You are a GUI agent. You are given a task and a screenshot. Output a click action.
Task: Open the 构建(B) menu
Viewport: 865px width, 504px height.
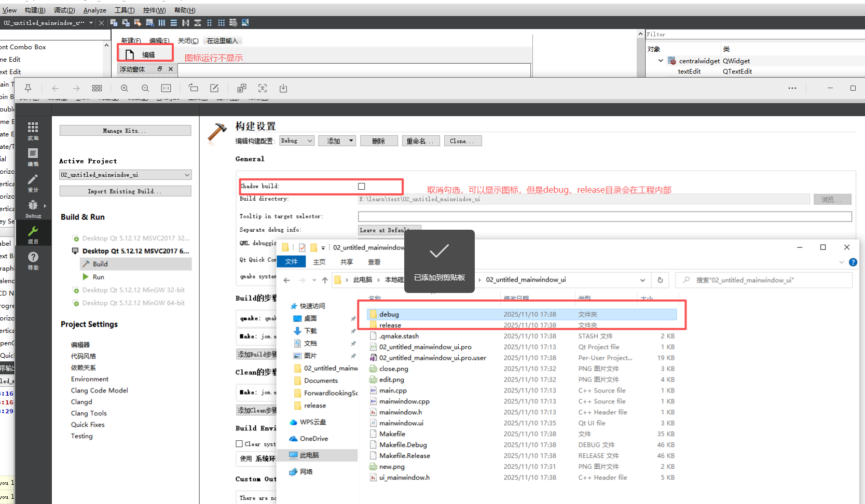coord(35,10)
